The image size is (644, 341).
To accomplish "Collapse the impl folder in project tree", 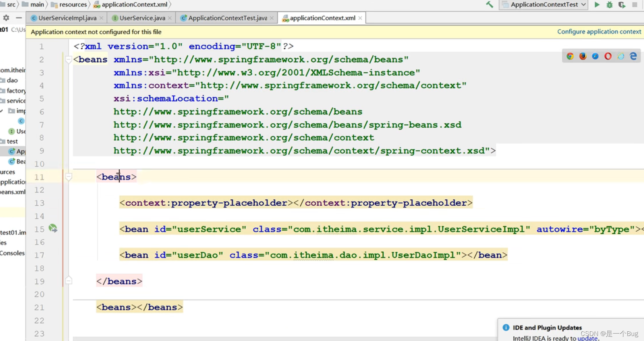I will click(2, 111).
